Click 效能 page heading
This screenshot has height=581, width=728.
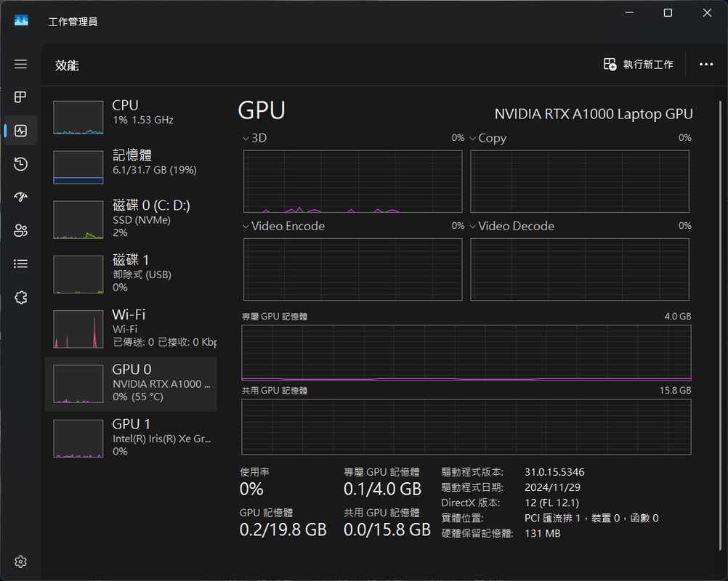pyautogui.click(x=67, y=65)
